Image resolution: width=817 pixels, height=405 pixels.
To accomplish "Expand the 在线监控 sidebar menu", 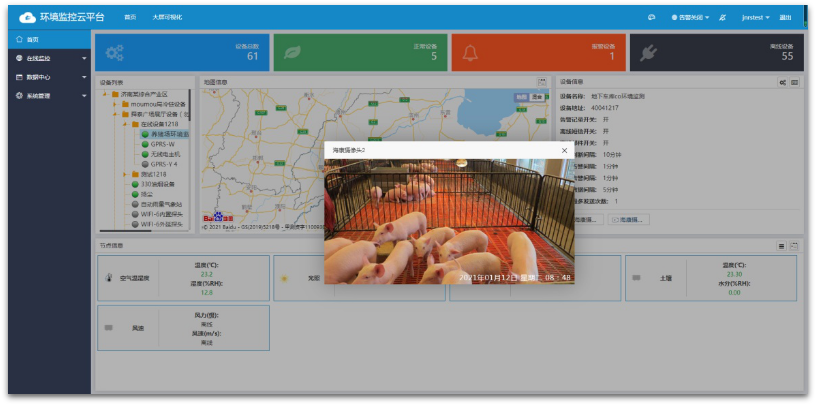I will click(x=49, y=58).
